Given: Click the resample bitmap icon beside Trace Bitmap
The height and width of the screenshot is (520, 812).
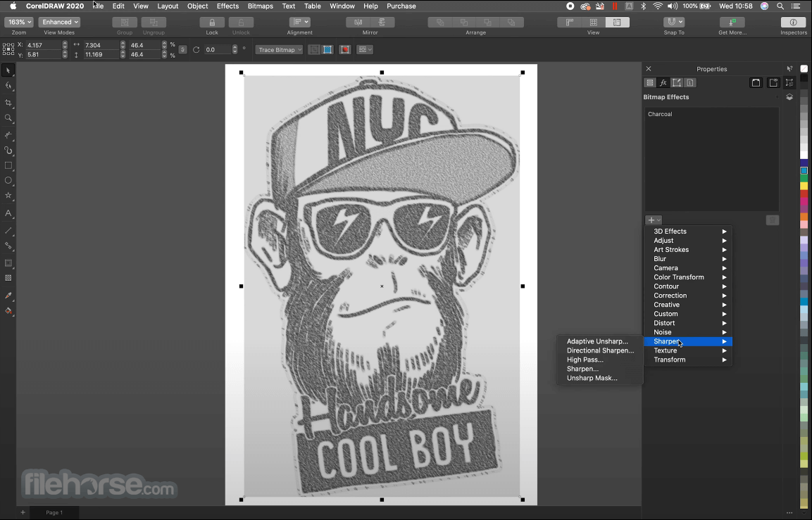Looking at the screenshot, I should tap(314, 50).
